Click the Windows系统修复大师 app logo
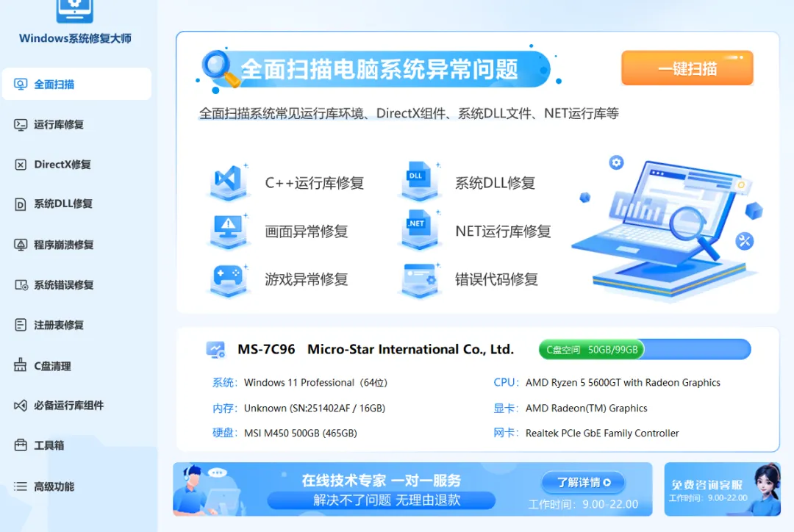Image resolution: width=794 pixels, height=532 pixels. (75, 10)
